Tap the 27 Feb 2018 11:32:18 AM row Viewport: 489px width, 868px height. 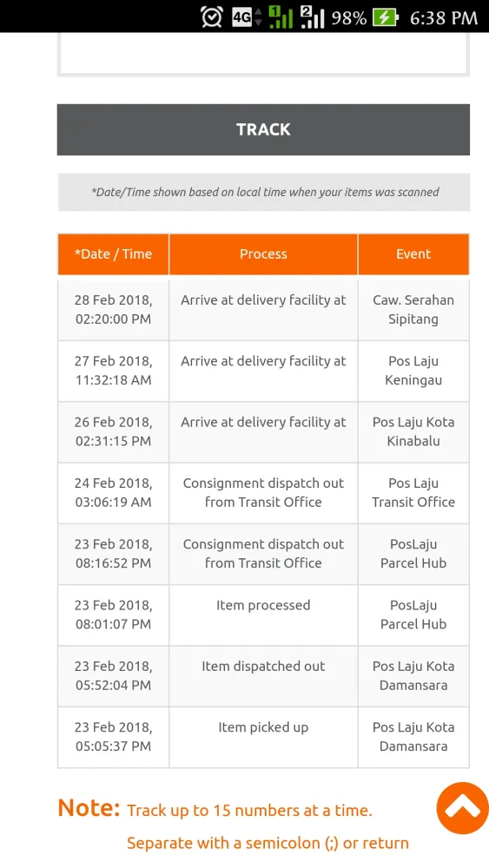click(263, 371)
